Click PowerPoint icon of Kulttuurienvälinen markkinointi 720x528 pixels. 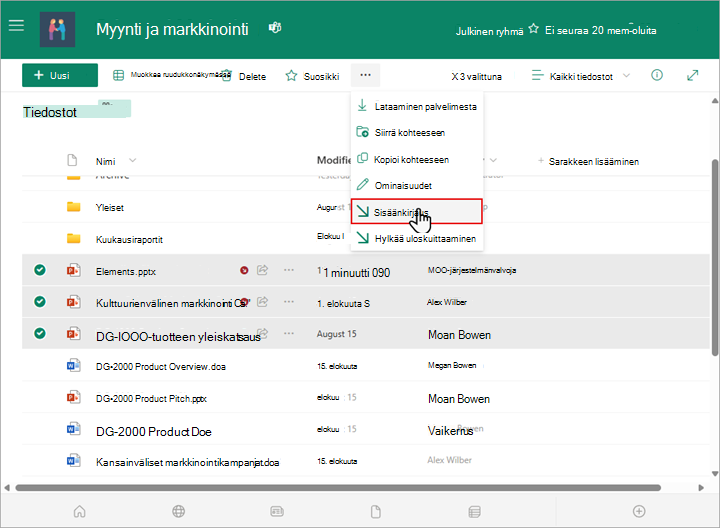(x=73, y=302)
